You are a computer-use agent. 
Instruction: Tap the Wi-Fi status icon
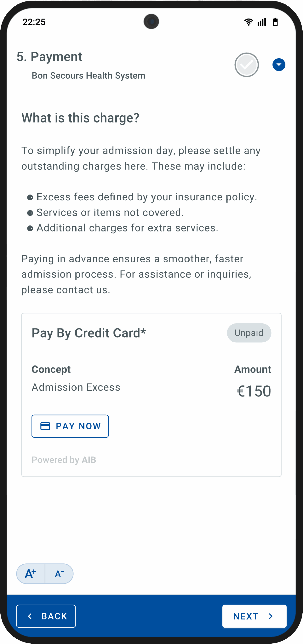pyautogui.click(x=248, y=22)
